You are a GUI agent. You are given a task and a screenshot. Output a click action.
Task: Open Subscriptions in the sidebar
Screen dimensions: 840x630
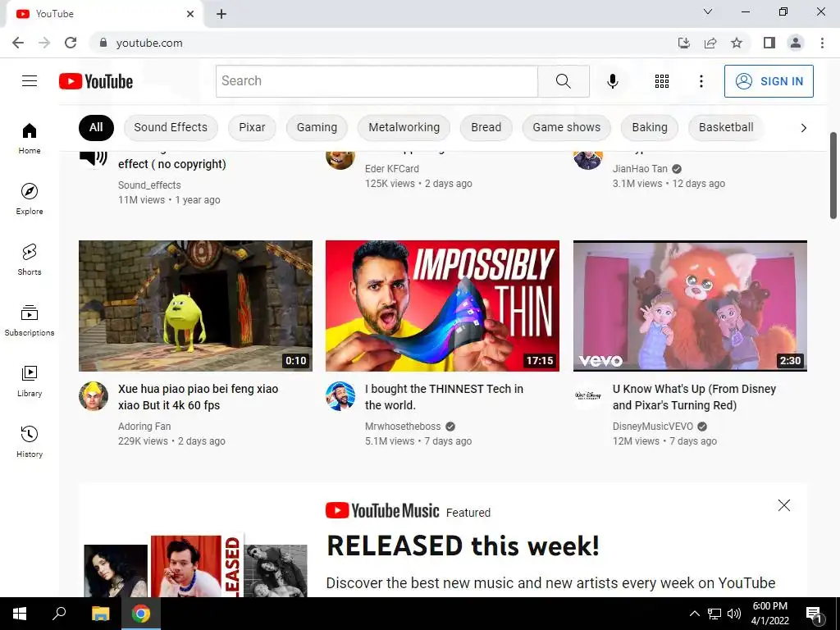(30, 320)
